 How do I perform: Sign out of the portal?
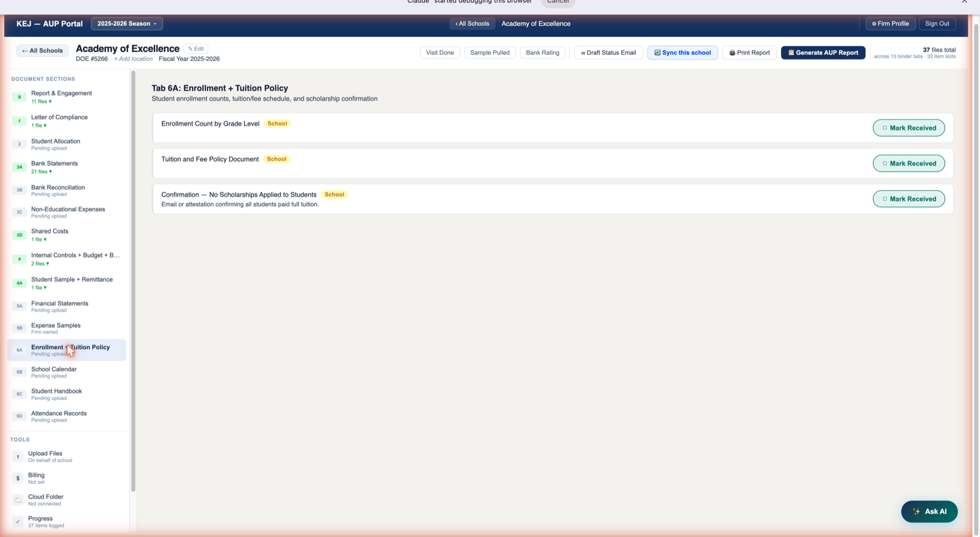point(937,24)
